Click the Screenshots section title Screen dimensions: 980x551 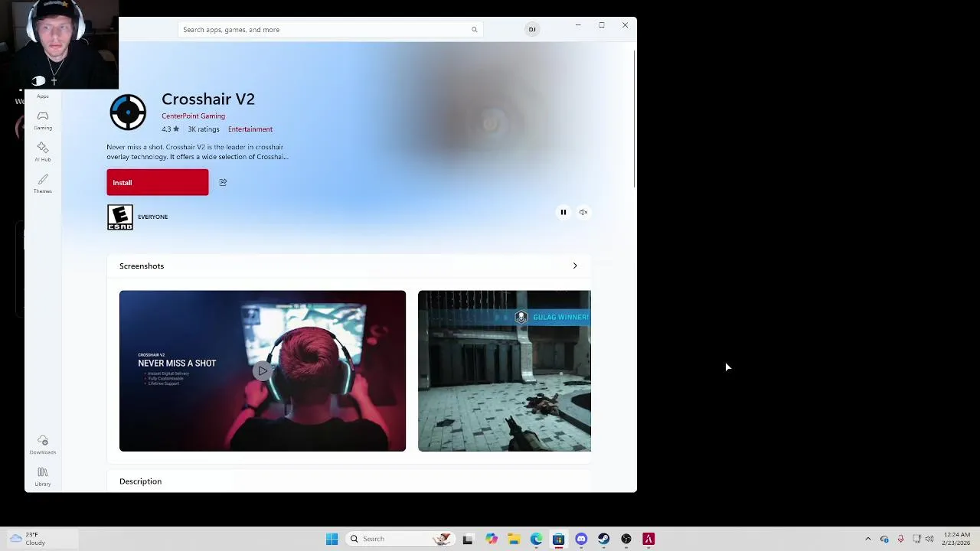[x=142, y=266]
